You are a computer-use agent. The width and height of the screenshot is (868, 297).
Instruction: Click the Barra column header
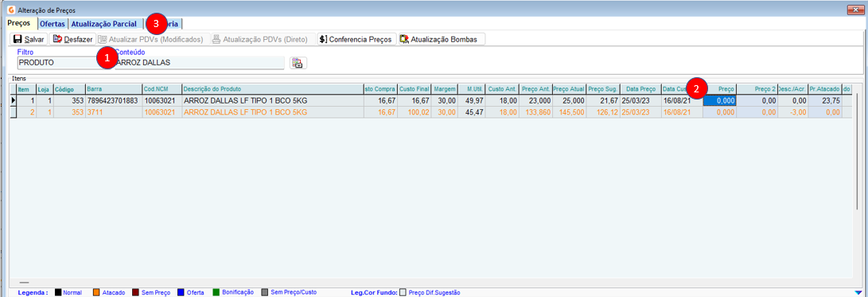(x=114, y=89)
